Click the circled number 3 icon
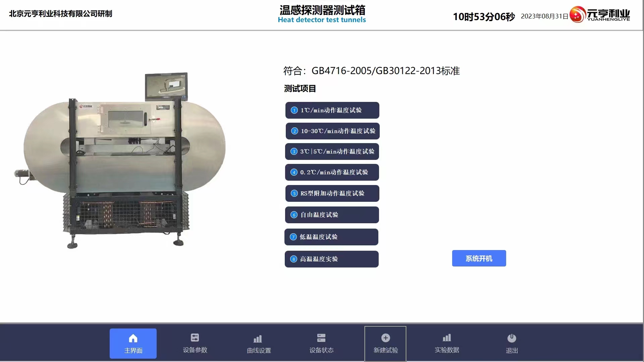The height and width of the screenshot is (362, 644). pos(294,152)
